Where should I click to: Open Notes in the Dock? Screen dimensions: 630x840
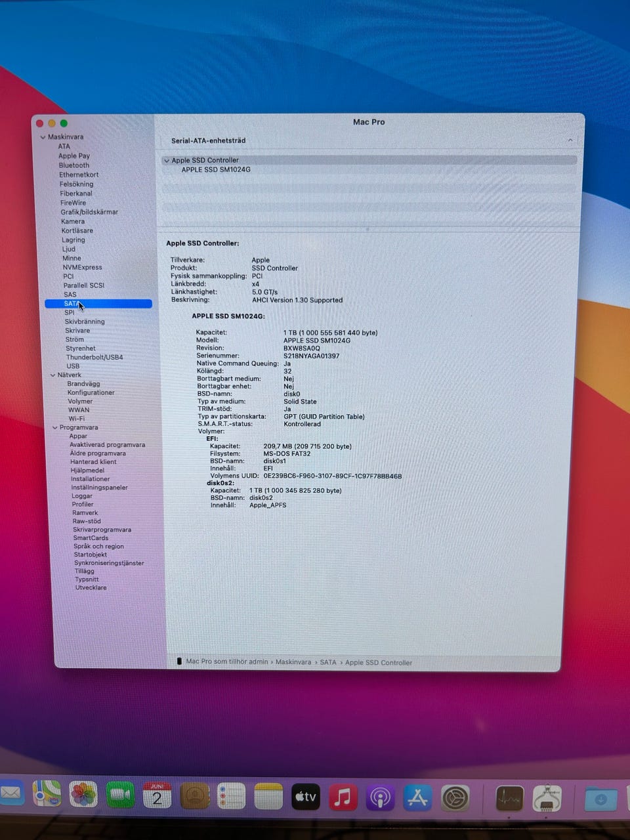click(268, 796)
